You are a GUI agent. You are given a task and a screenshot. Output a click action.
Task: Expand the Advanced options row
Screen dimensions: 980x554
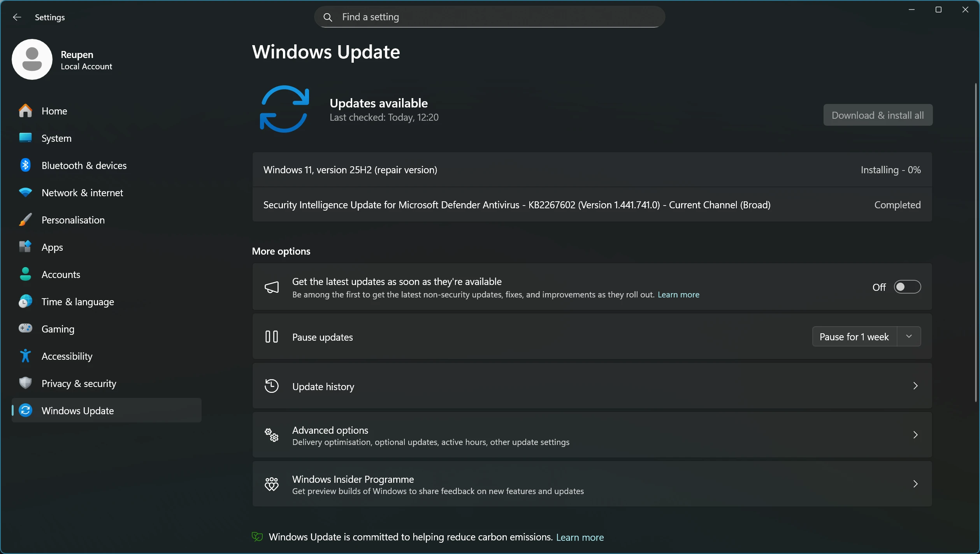coord(915,435)
